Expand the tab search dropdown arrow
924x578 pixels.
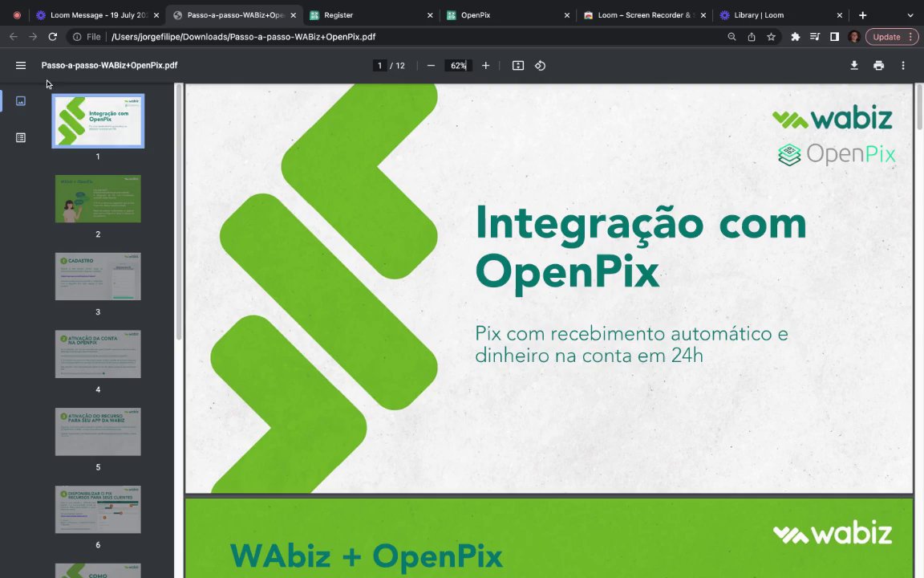click(910, 15)
